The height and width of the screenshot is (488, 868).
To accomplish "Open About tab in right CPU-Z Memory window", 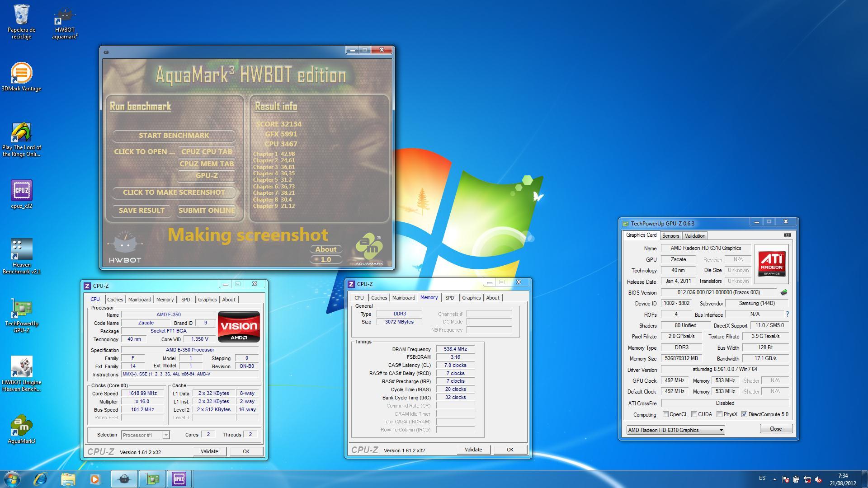I will tap(493, 298).
